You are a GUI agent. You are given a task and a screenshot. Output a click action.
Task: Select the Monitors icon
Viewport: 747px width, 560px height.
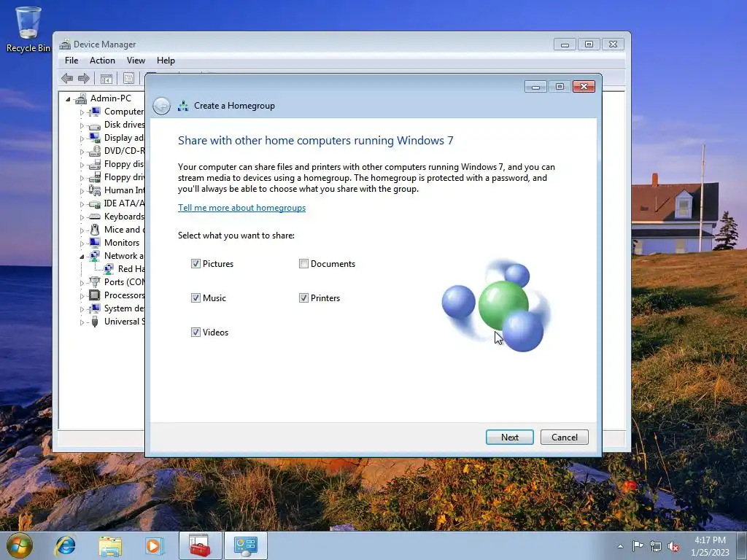[x=94, y=243]
